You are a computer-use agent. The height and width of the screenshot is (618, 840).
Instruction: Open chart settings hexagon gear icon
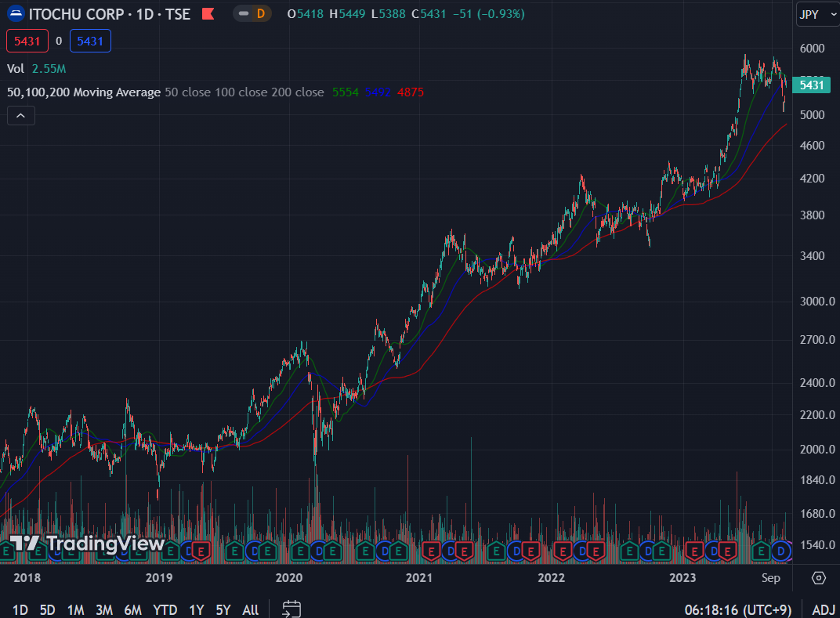click(x=819, y=578)
